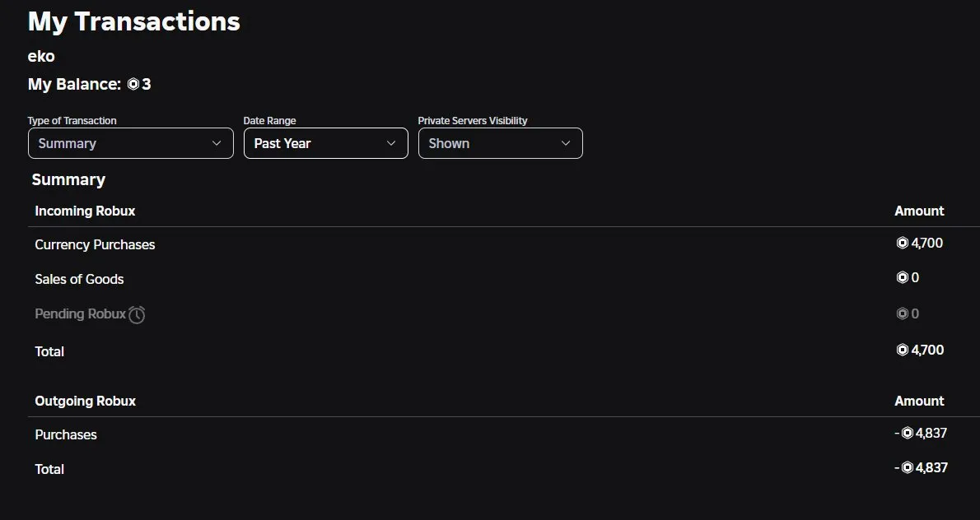Click Robux icon in Sales of Goods row
This screenshot has height=520, width=980.
pos(902,278)
